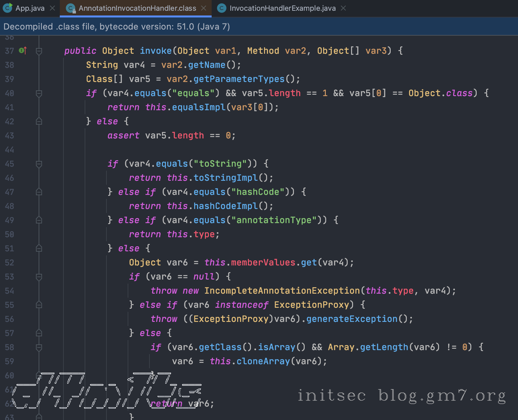Image resolution: width=518 pixels, height=420 pixels.
Task: Click the cloneArray call on line 59
Action: [x=263, y=361]
